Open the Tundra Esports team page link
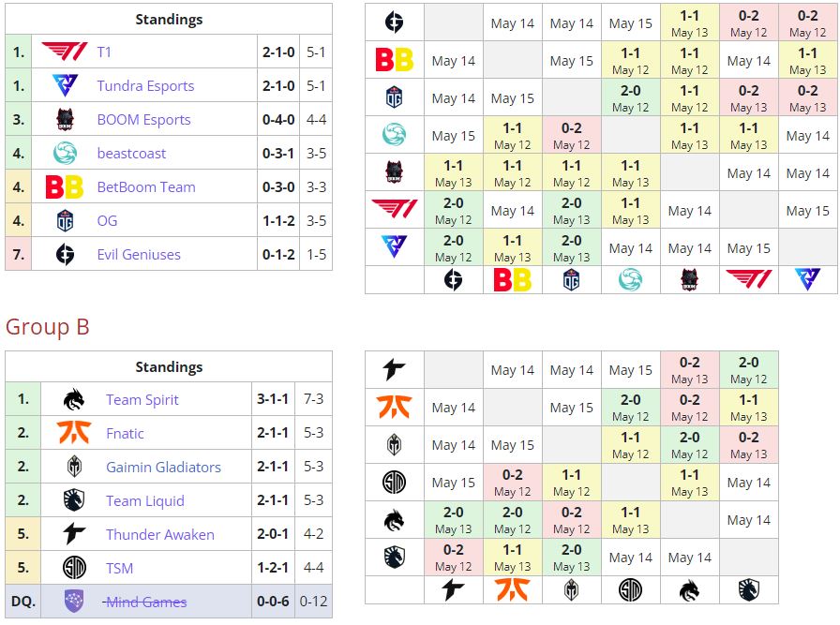 tap(145, 86)
